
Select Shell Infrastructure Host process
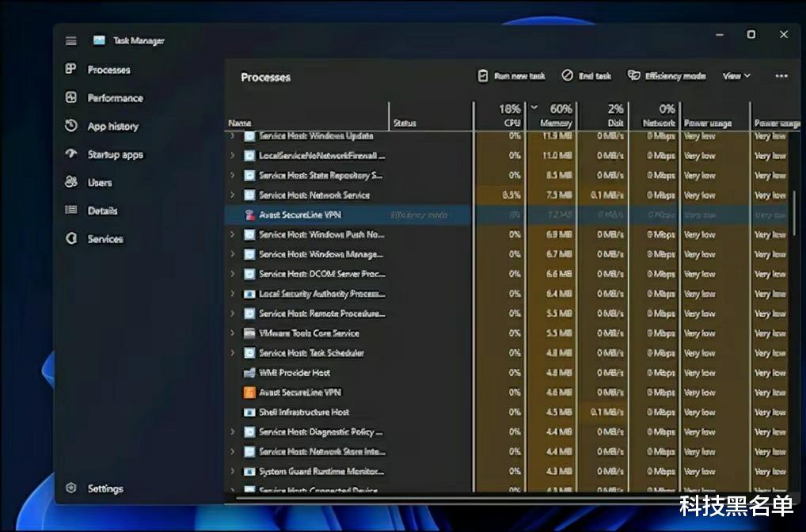(x=508, y=412)
